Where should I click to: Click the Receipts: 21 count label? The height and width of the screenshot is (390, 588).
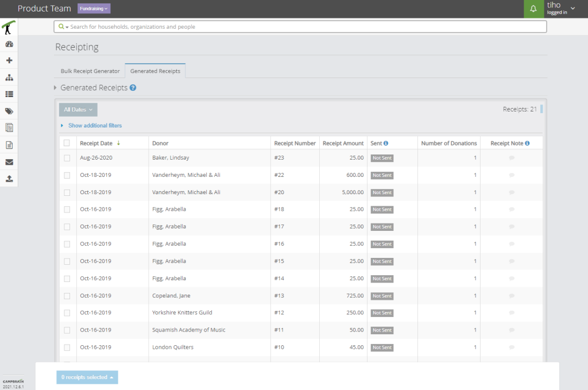click(520, 109)
